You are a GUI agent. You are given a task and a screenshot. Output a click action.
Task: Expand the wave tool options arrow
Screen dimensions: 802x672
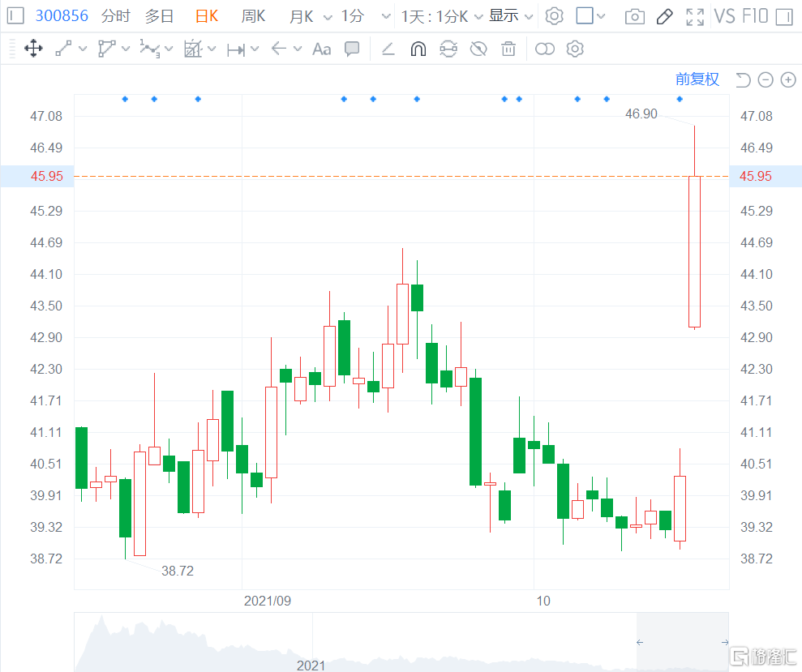click(x=169, y=49)
